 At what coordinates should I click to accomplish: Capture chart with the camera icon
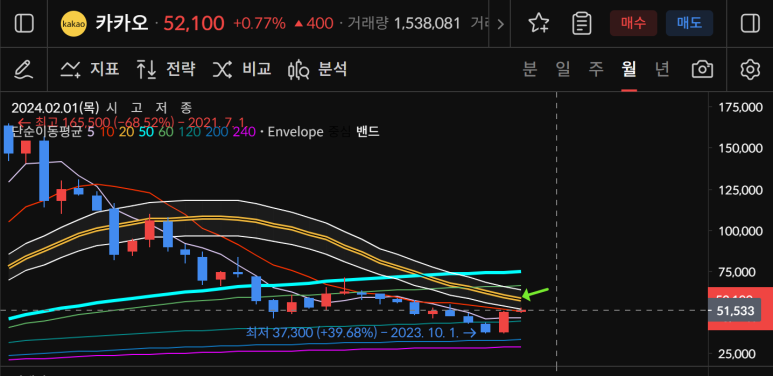pos(703,69)
